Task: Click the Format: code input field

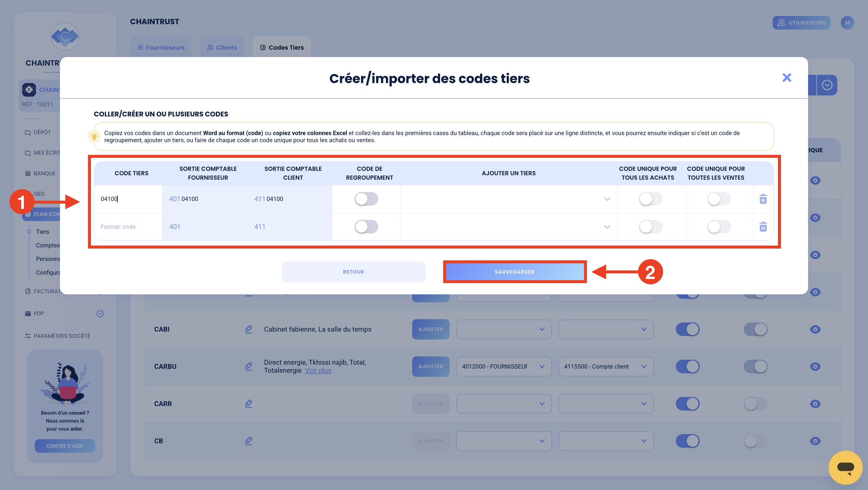Action: 128,227
